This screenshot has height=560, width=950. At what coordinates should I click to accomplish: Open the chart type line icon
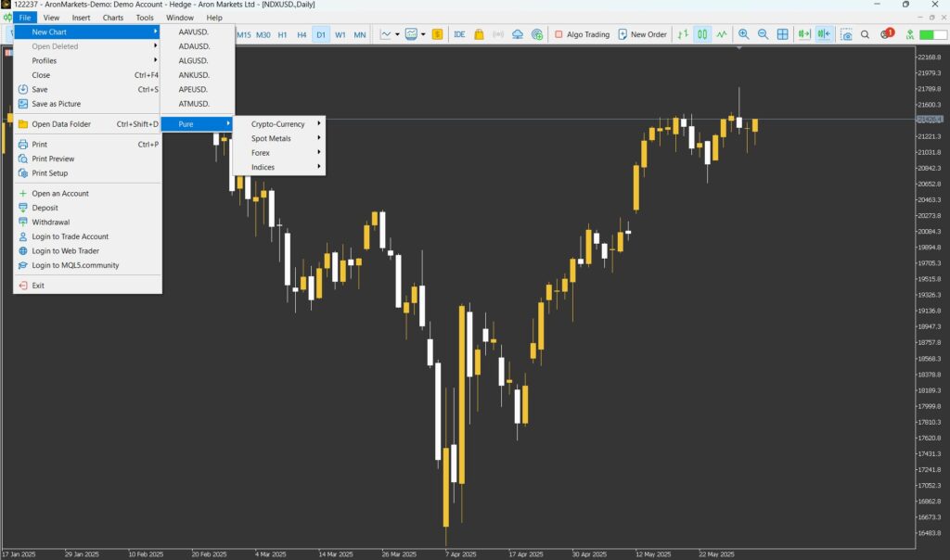(x=385, y=34)
